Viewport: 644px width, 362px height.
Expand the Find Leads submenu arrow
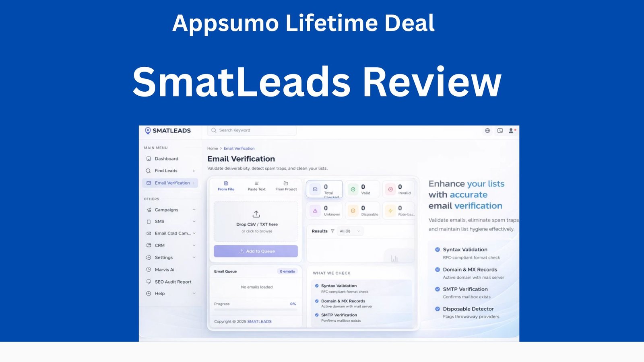click(x=194, y=171)
